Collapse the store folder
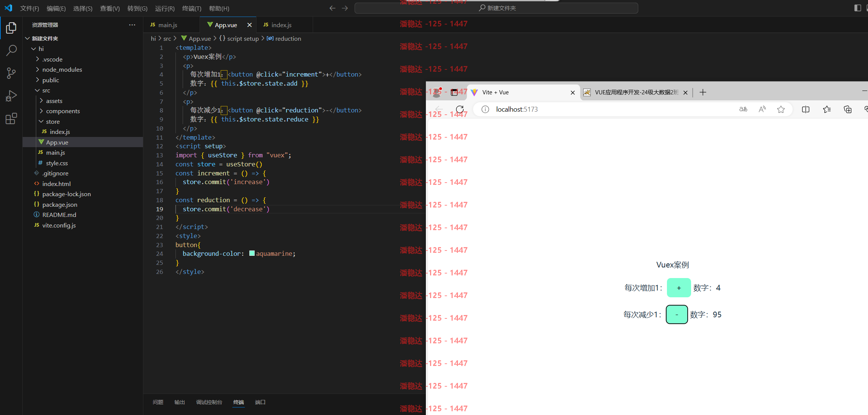This screenshot has height=415, width=868. click(x=41, y=121)
